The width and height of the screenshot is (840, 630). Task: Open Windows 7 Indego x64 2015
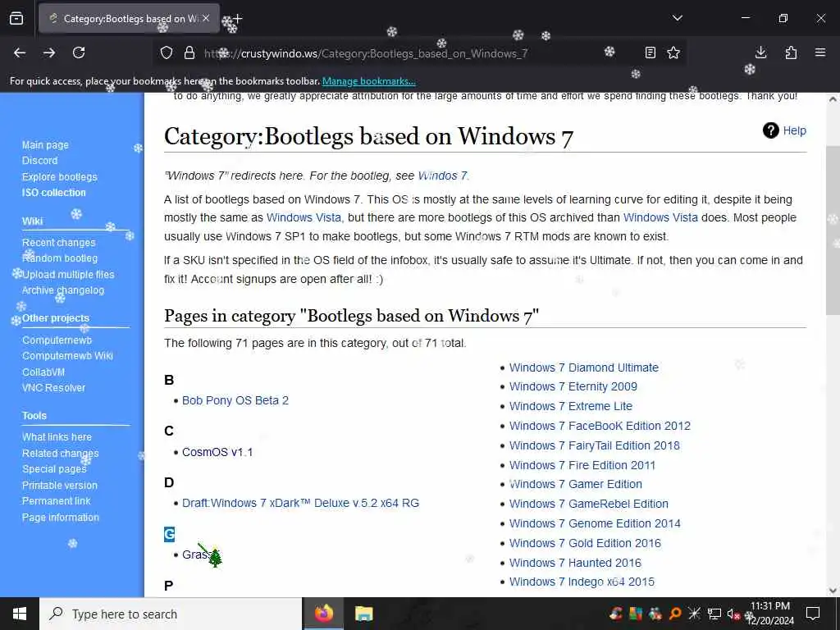point(582,582)
